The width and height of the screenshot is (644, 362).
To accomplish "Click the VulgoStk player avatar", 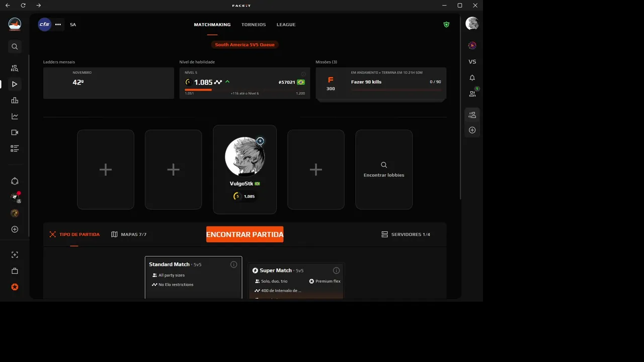I will click(x=245, y=156).
